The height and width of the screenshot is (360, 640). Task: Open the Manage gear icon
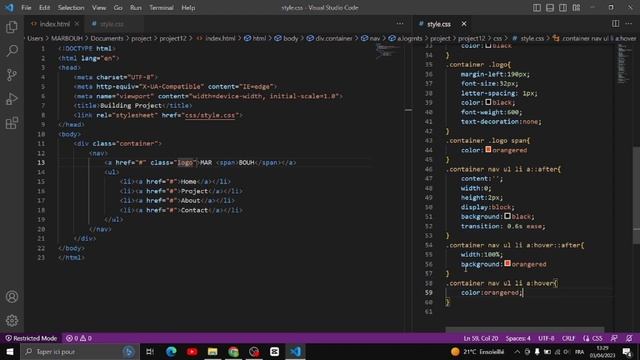(12, 320)
